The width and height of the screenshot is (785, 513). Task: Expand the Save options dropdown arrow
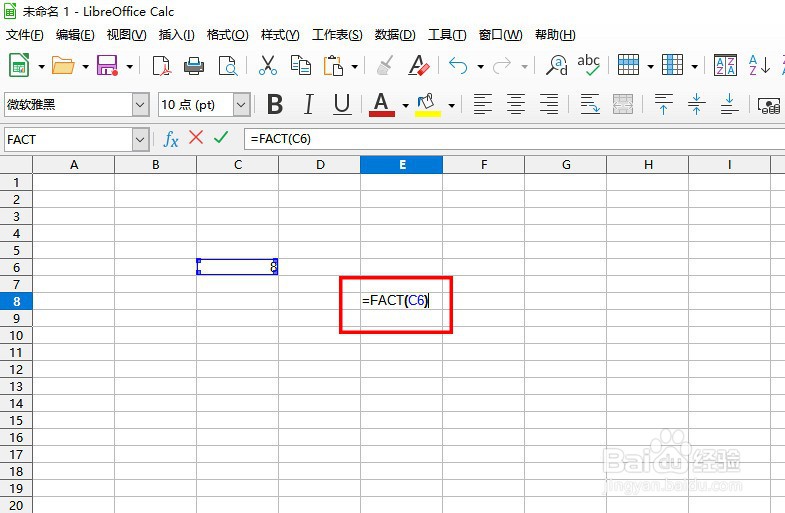130,66
